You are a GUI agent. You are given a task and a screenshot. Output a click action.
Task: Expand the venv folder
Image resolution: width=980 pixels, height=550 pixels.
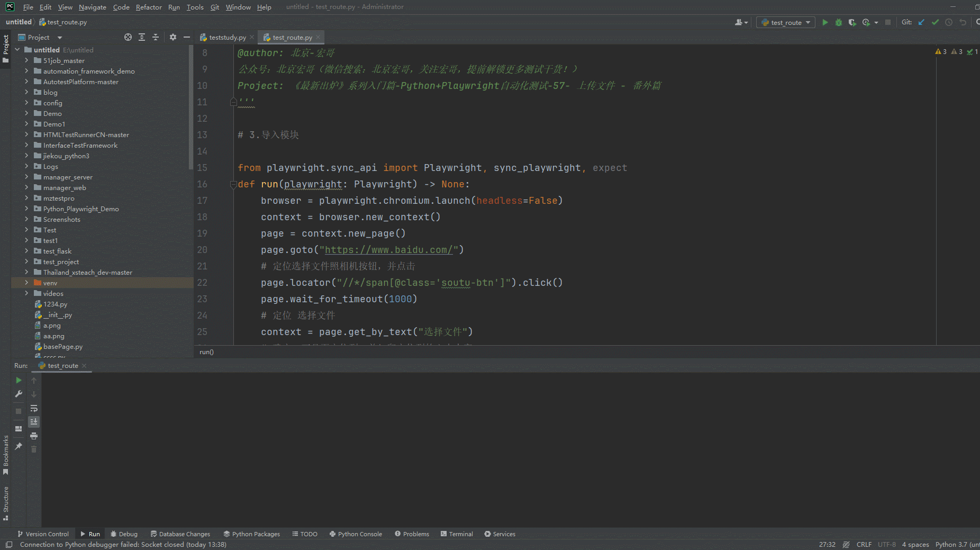coord(26,283)
